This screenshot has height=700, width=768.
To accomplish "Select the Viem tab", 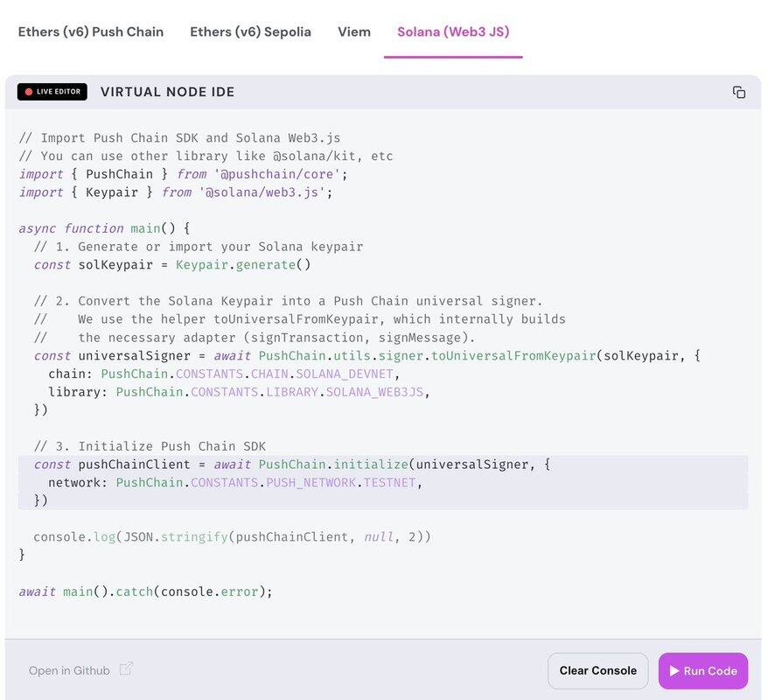I will coord(354,31).
